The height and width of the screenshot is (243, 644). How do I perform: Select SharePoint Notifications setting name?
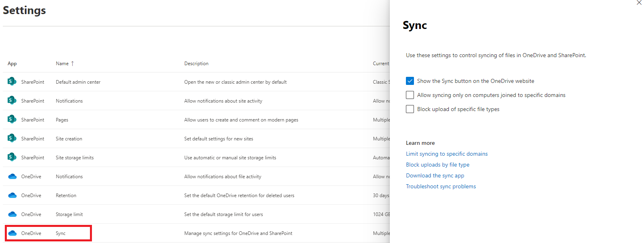[69, 101]
